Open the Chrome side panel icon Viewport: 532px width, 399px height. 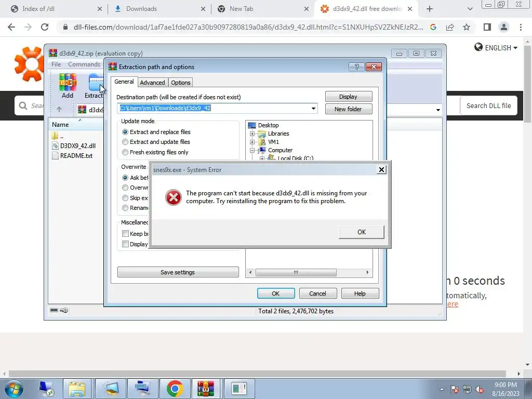pyautogui.click(x=487, y=27)
